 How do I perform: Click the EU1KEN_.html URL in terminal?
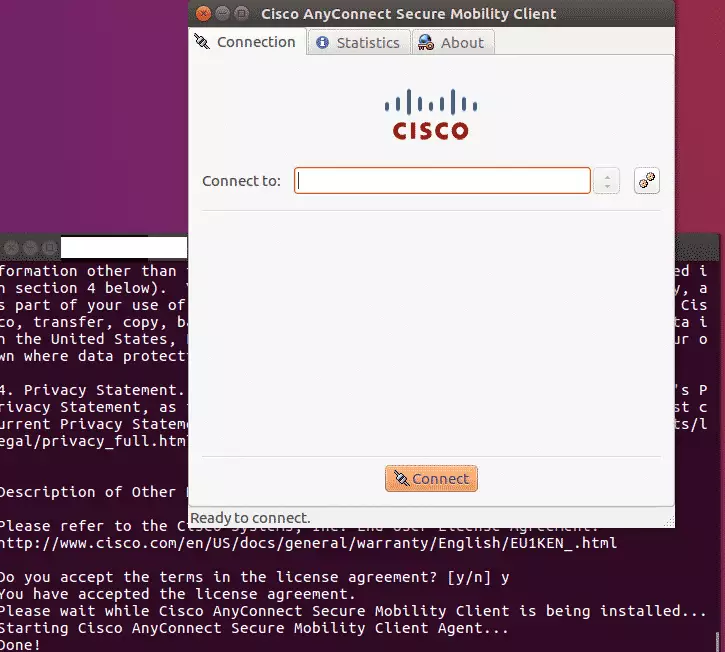[x=308, y=543]
